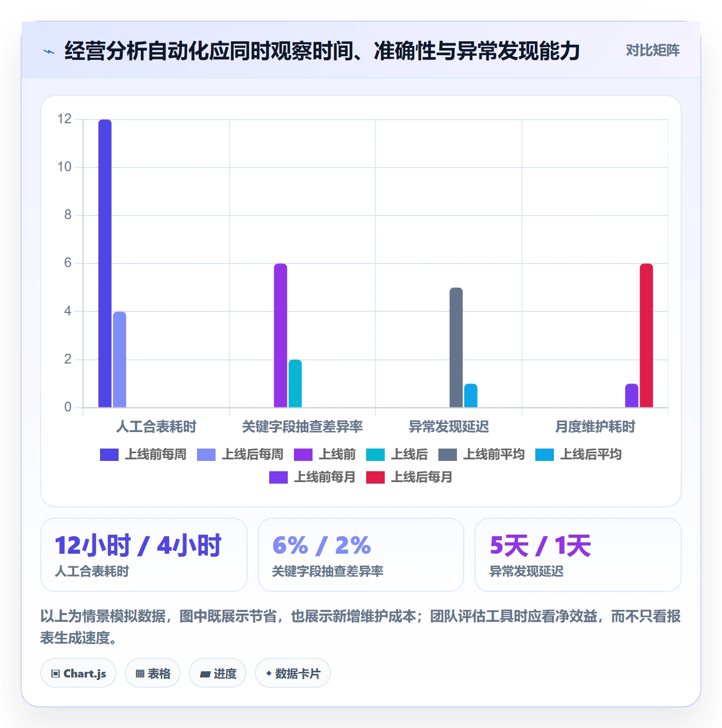Toggle 上线前平均 legend entry
The height and width of the screenshot is (728, 722).
482,455
